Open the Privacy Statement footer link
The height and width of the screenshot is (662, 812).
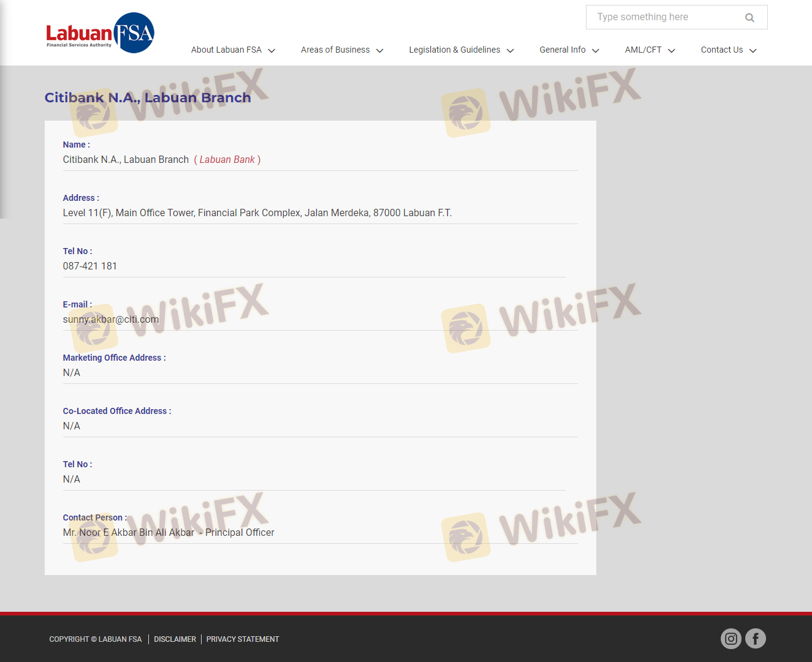(243, 639)
